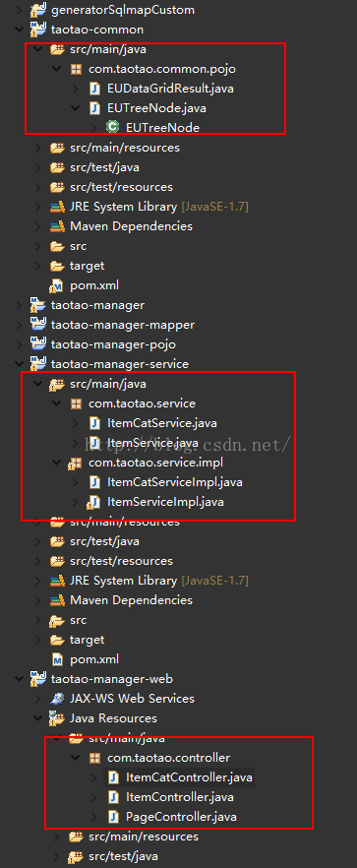Click the EUDataGridResult.java file icon

(94, 89)
